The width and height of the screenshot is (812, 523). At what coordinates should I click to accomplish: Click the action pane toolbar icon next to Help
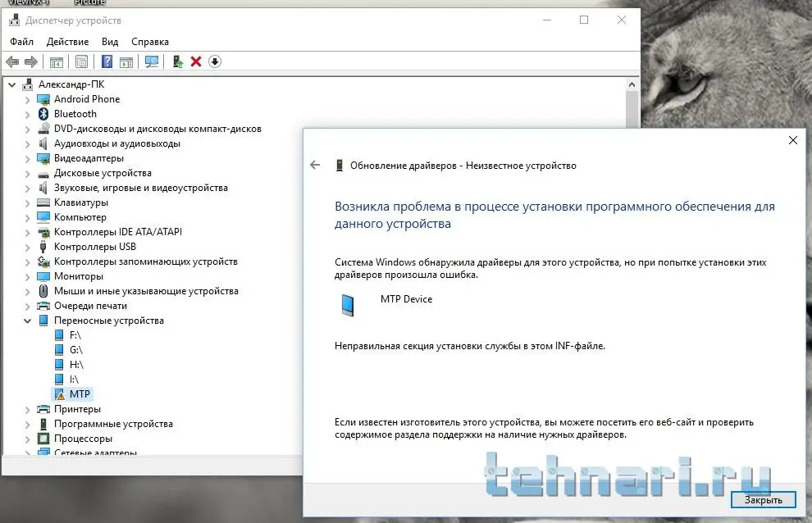pyautogui.click(x=126, y=61)
